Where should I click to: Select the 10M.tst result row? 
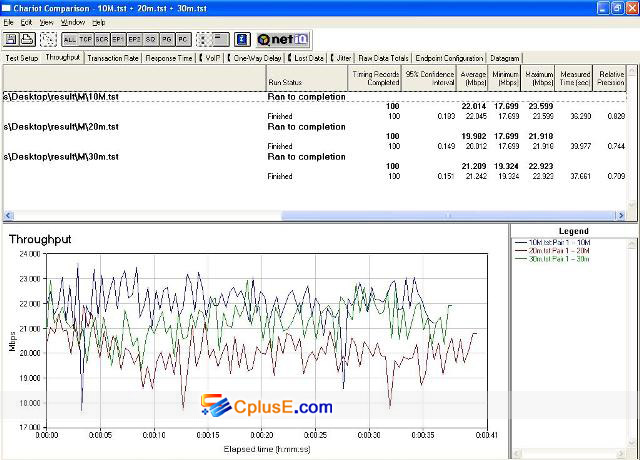pos(314,97)
